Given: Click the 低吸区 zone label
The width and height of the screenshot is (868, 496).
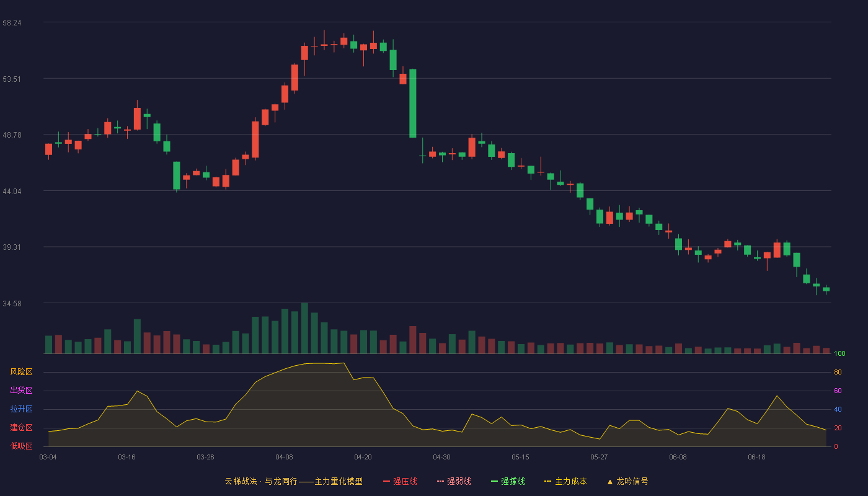Looking at the screenshot, I should pyautogui.click(x=22, y=446).
